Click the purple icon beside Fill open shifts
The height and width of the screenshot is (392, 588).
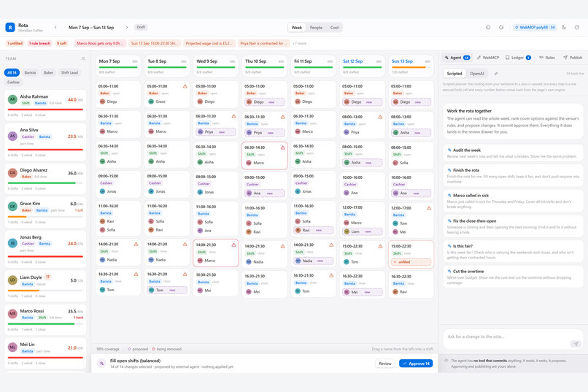point(101,363)
